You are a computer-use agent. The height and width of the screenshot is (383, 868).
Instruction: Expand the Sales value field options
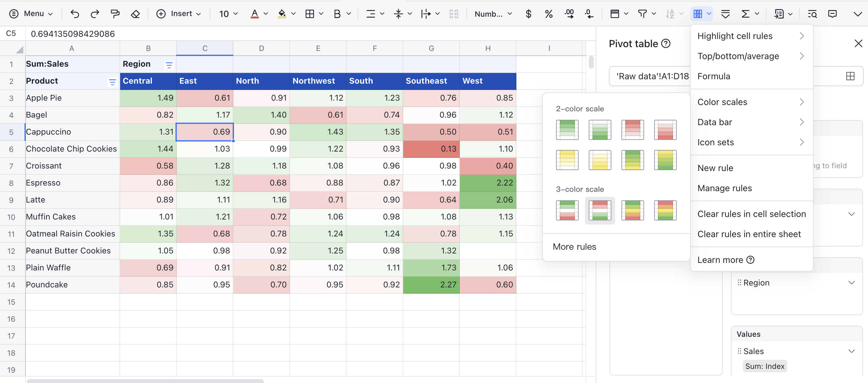[x=853, y=351]
